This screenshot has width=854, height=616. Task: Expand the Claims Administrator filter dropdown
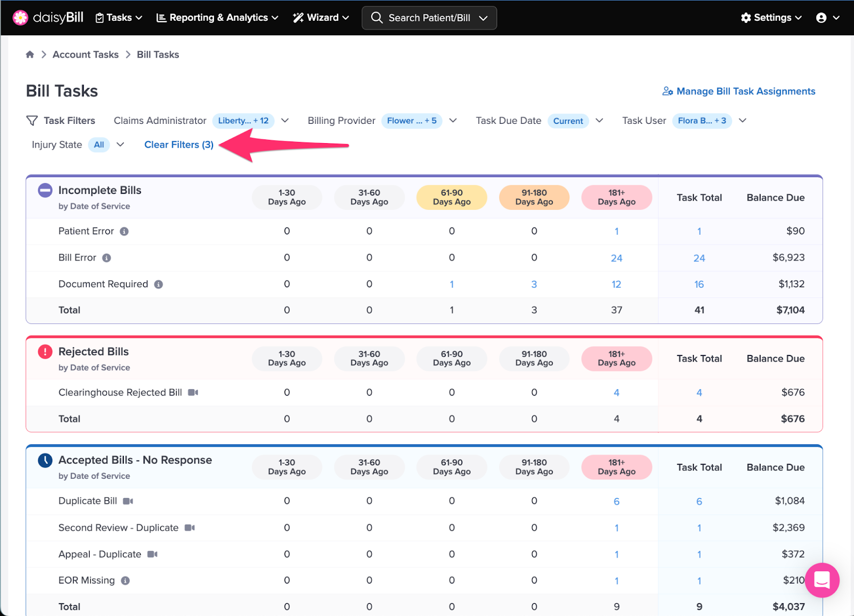click(285, 121)
